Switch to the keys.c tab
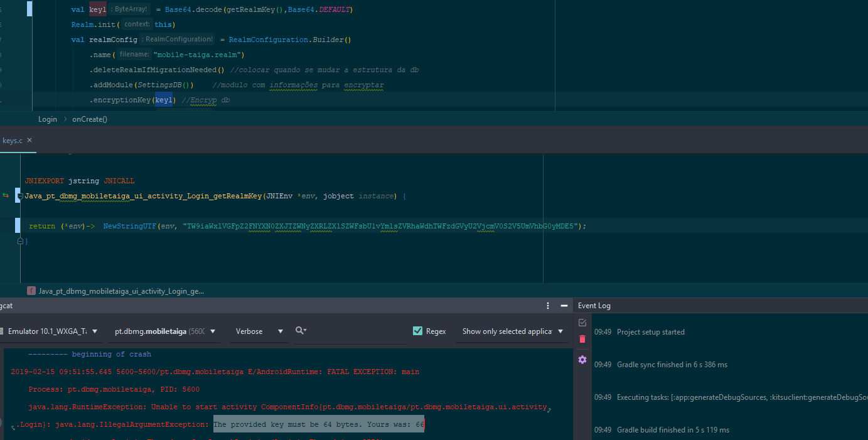The height and width of the screenshot is (440, 868). tap(12, 141)
